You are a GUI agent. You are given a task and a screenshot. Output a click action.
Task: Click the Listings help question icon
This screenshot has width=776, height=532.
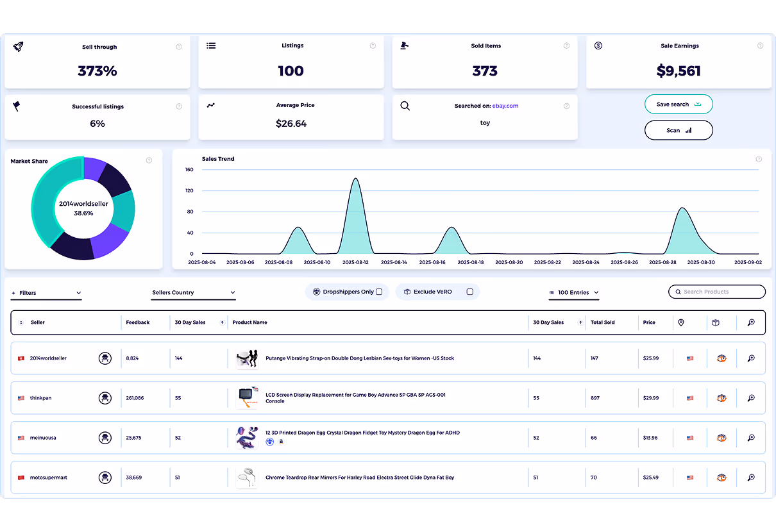coord(373,46)
